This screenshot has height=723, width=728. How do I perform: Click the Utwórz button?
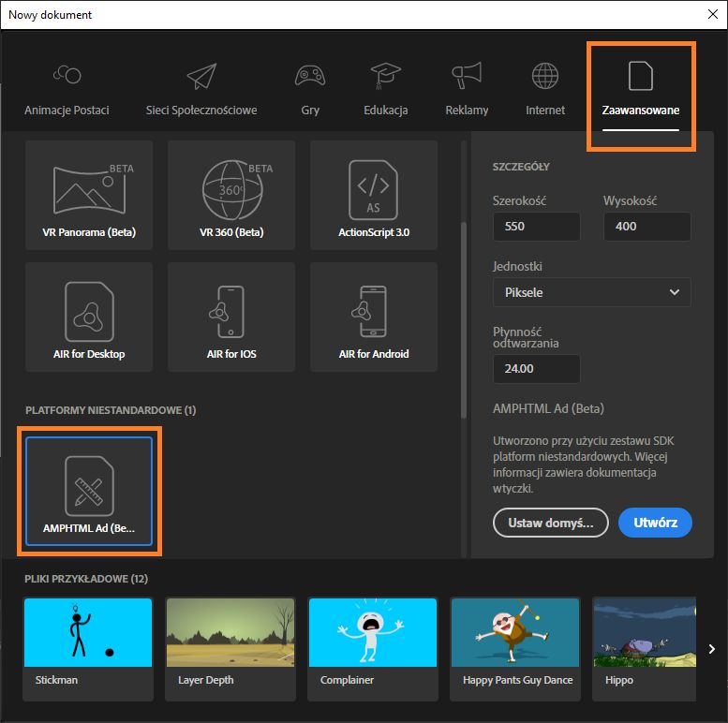(655, 523)
